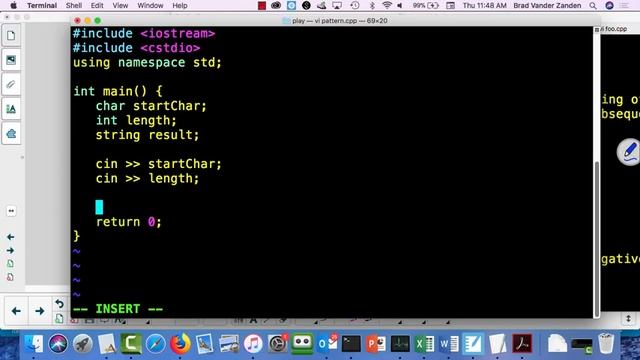Click the Brad Vander Zanden user name

click(x=547, y=5)
